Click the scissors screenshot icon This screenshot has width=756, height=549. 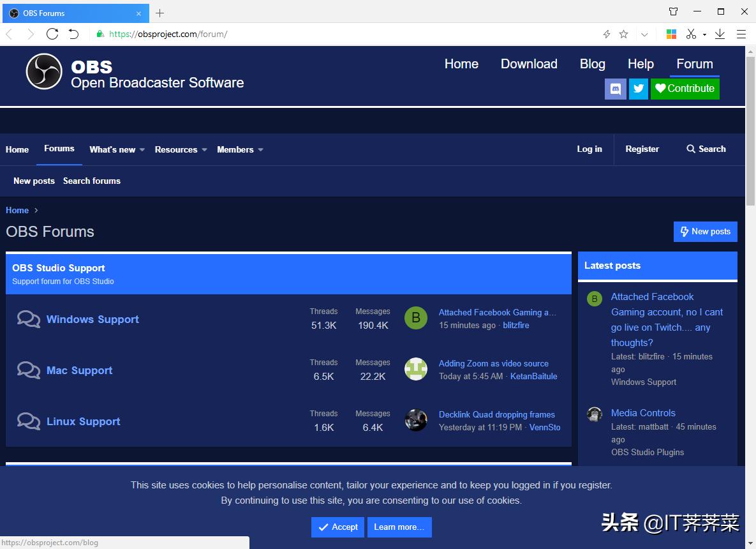(691, 34)
